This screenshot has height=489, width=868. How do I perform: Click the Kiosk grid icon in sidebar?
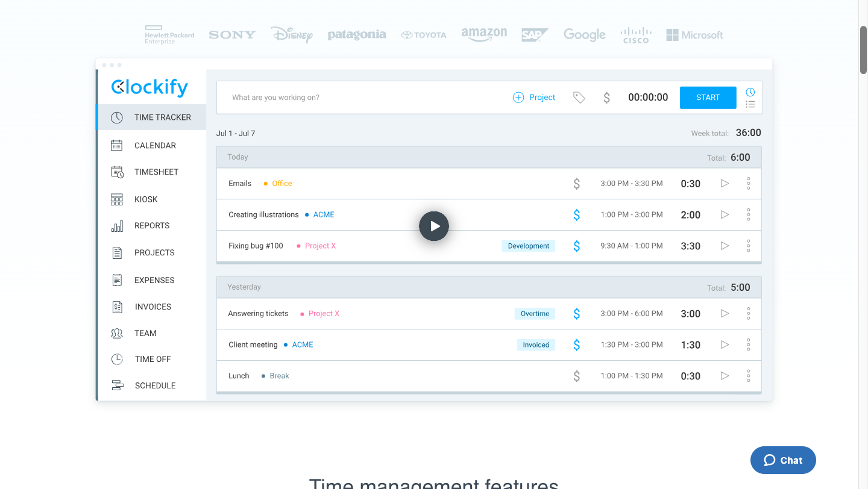pos(117,199)
